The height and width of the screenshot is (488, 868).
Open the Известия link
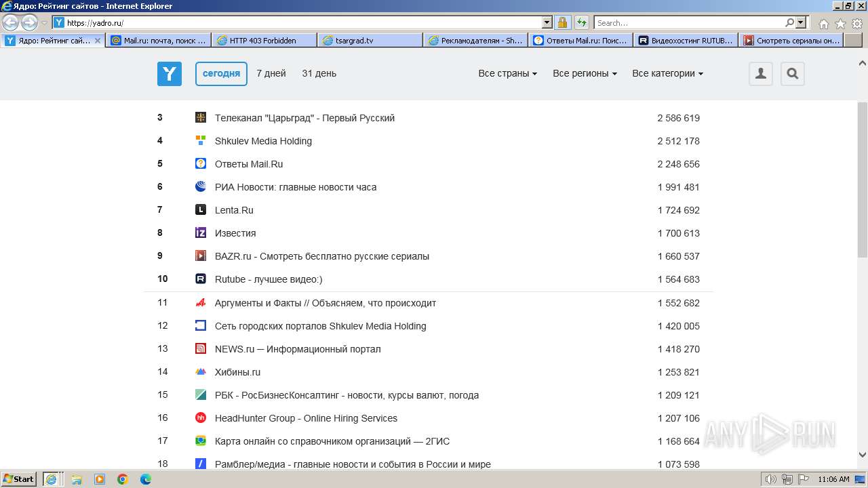(x=235, y=233)
